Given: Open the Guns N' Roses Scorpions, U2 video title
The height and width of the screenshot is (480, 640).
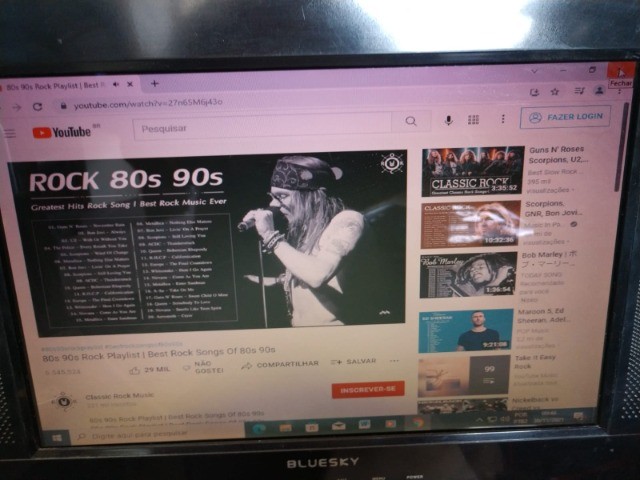Looking at the screenshot, I should 558,155.
